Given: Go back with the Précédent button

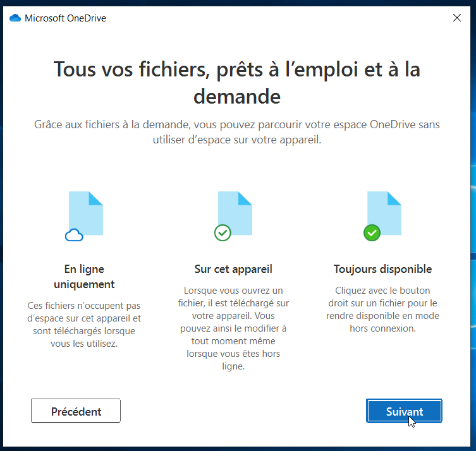Looking at the screenshot, I should tap(76, 411).
